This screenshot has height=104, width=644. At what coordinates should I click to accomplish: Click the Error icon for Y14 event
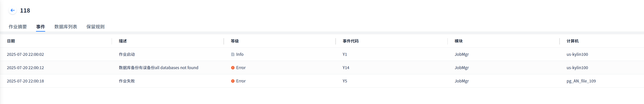(233, 68)
